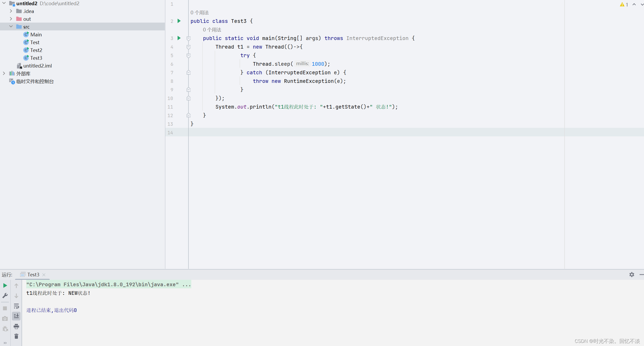Click the java.exe command line link

[109, 284]
